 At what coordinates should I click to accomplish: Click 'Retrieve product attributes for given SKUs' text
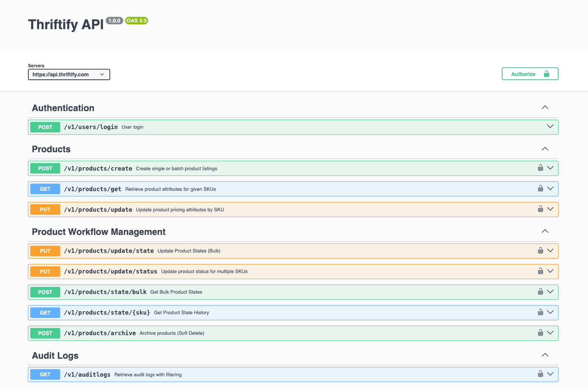tap(170, 189)
